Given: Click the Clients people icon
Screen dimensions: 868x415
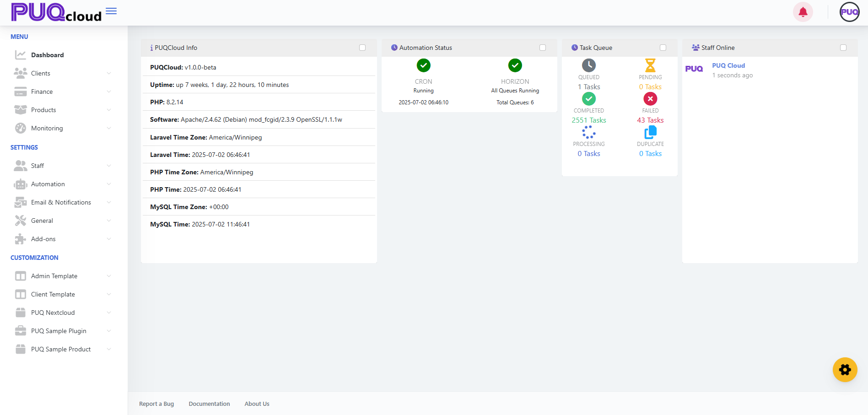Looking at the screenshot, I should pos(21,73).
